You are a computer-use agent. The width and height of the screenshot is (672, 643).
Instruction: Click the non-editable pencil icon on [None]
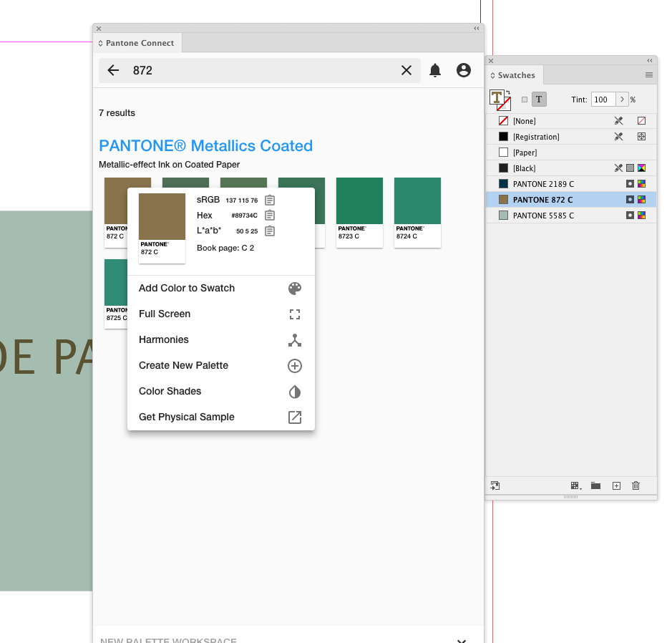pos(618,121)
